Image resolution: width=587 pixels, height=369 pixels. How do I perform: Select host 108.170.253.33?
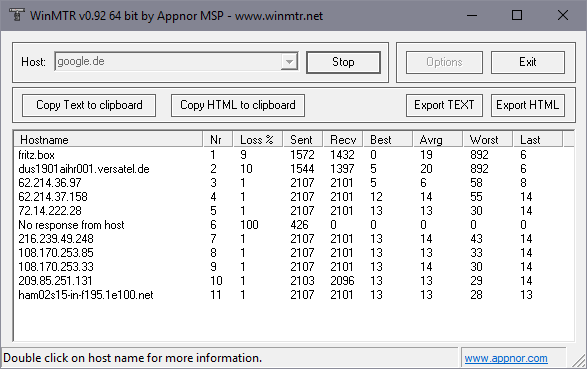(56, 267)
